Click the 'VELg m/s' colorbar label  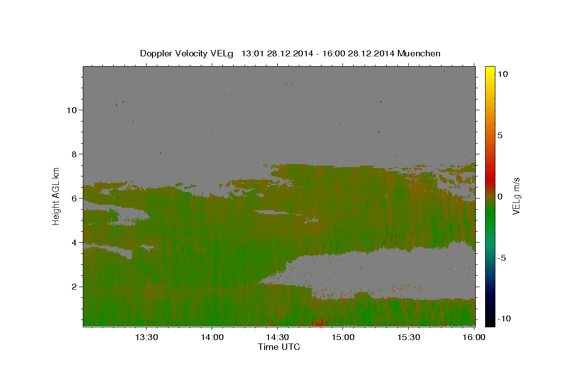(x=516, y=196)
